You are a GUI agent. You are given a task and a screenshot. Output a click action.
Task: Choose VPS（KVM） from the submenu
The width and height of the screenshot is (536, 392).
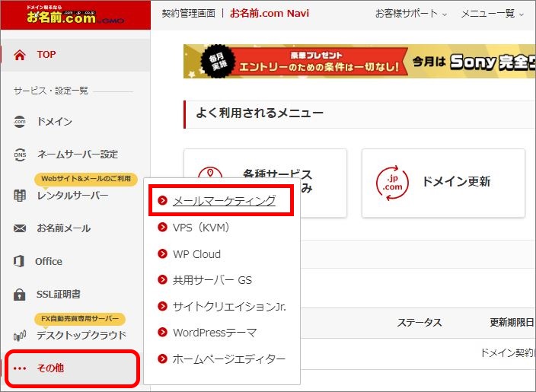point(201,228)
